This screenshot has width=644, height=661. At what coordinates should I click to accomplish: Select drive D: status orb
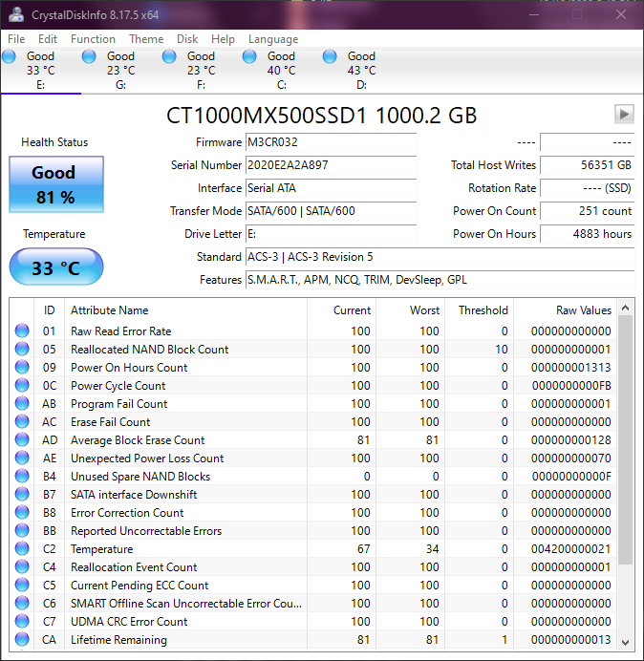[x=330, y=56]
